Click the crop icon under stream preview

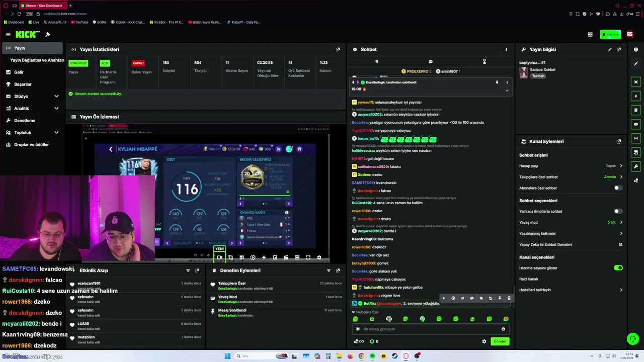pyautogui.click(x=230, y=257)
